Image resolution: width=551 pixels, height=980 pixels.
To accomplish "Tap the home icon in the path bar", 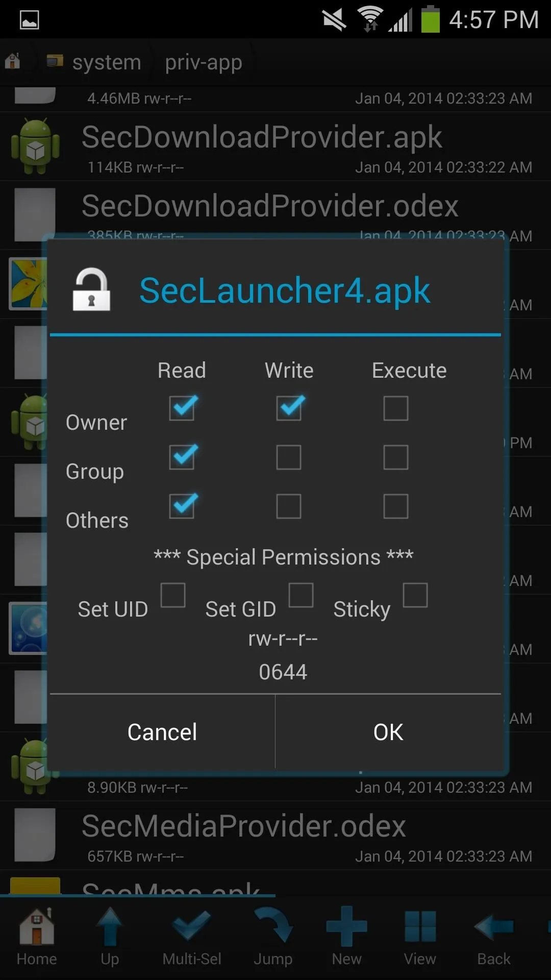I will [13, 62].
